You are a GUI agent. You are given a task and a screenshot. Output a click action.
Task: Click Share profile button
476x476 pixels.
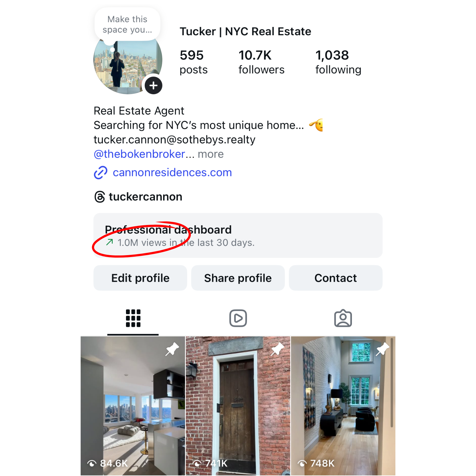coord(238,278)
